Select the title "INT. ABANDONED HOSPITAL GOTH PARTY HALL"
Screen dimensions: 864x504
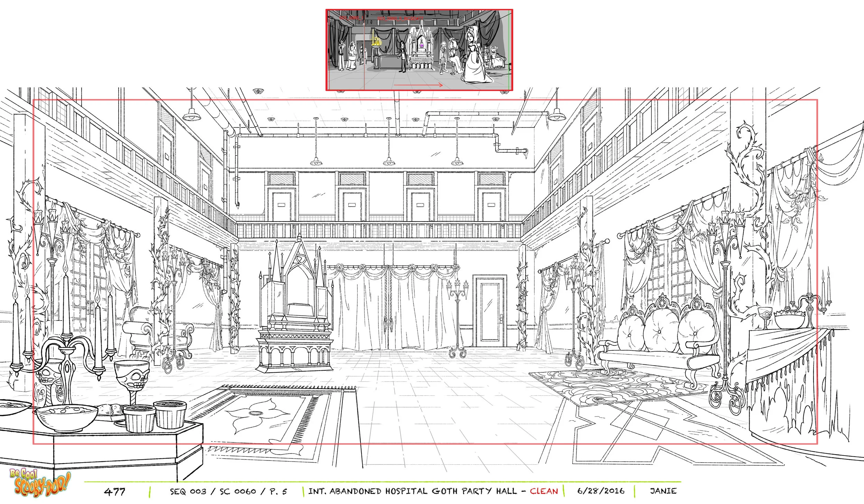413,491
